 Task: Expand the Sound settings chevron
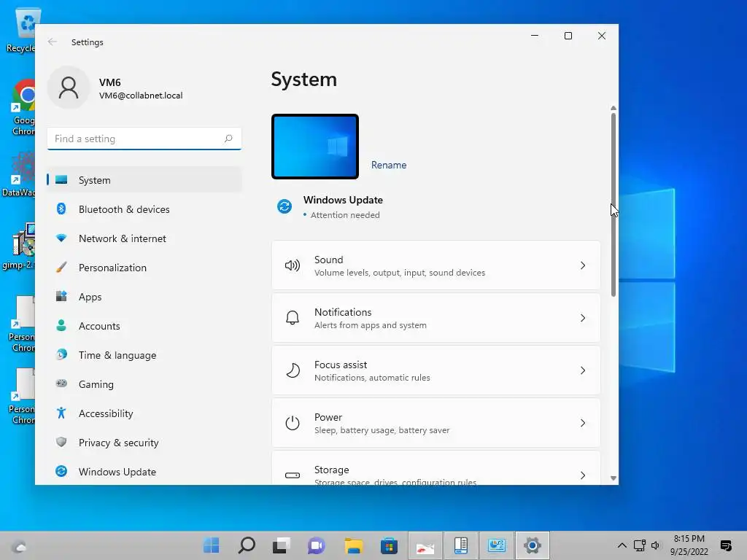pyautogui.click(x=583, y=265)
